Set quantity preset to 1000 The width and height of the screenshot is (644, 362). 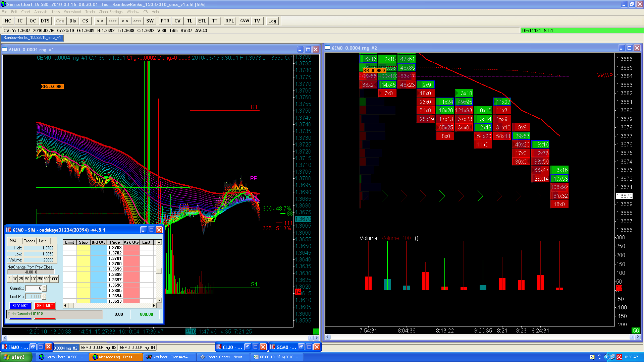point(54,279)
